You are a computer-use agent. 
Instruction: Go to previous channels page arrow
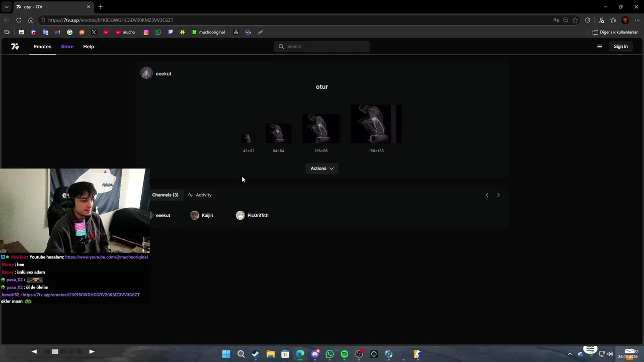[x=487, y=195]
